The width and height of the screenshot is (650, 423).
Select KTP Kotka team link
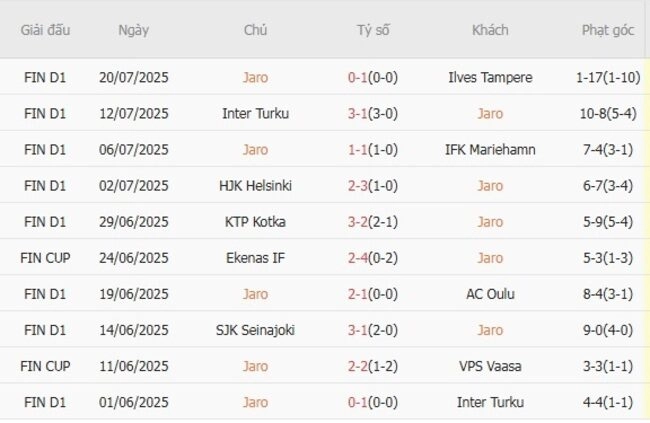[x=255, y=222]
